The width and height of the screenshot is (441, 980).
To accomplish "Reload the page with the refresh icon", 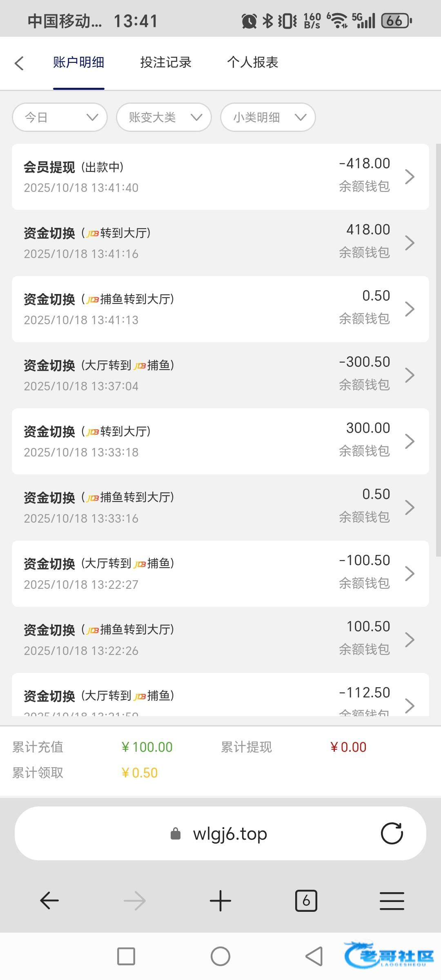I will click(392, 833).
